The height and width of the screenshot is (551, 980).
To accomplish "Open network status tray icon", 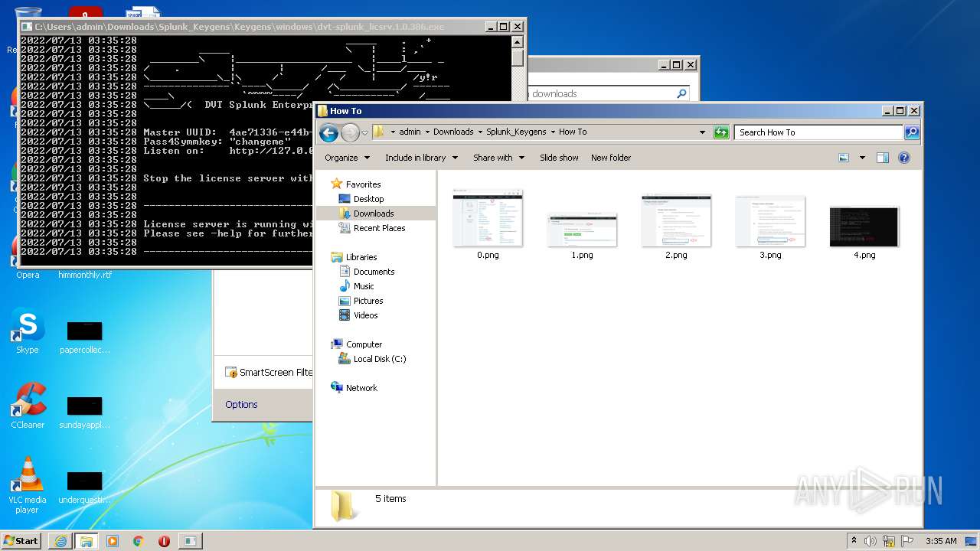I will coord(889,541).
